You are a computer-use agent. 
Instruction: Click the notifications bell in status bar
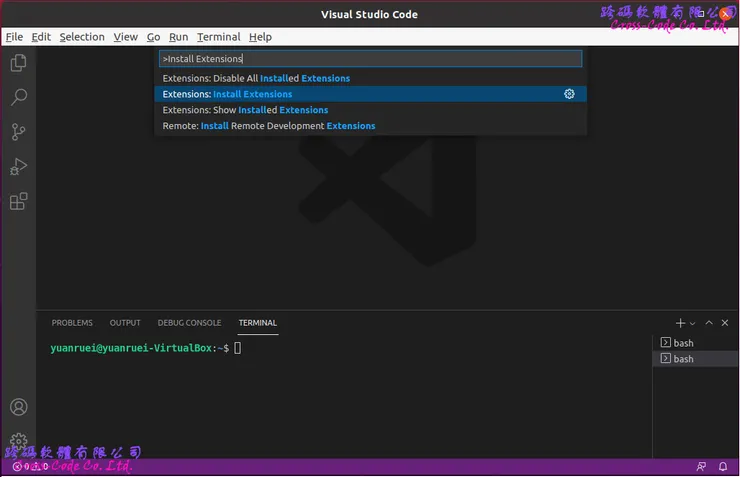click(x=723, y=467)
